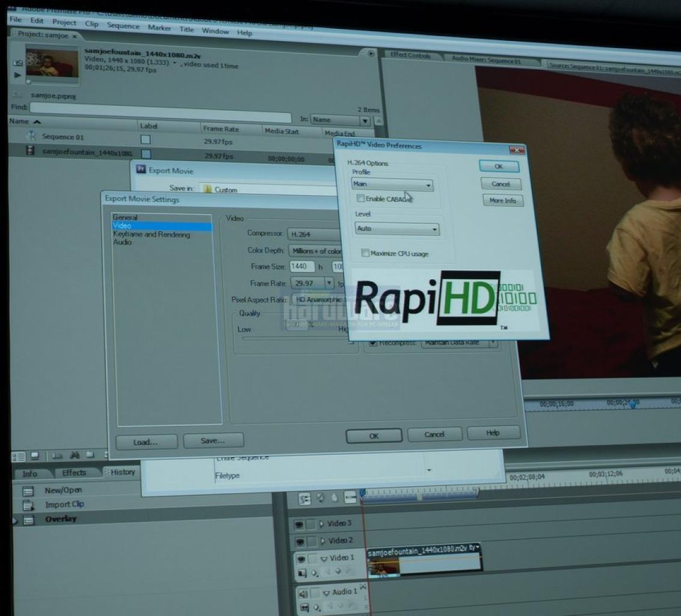Screen dimensions: 681x616
Task: Open the Marker menu
Action: tap(159, 28)
